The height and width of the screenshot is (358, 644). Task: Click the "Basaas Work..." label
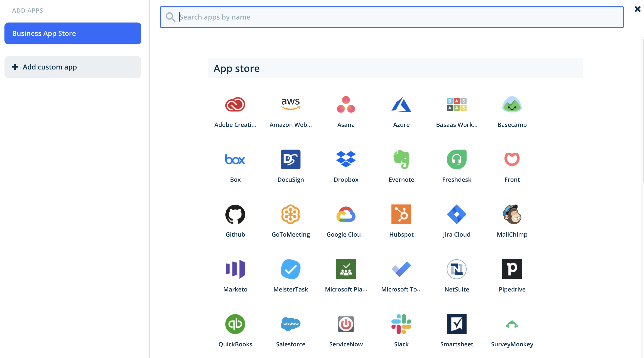coord(456,125)
